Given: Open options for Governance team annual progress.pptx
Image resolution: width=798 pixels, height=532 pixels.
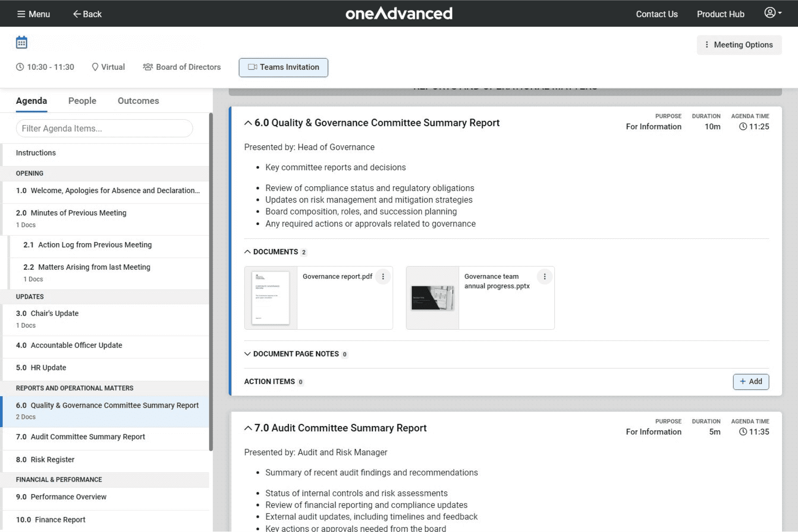Looking at the screenshot, I should click(544, 277).
